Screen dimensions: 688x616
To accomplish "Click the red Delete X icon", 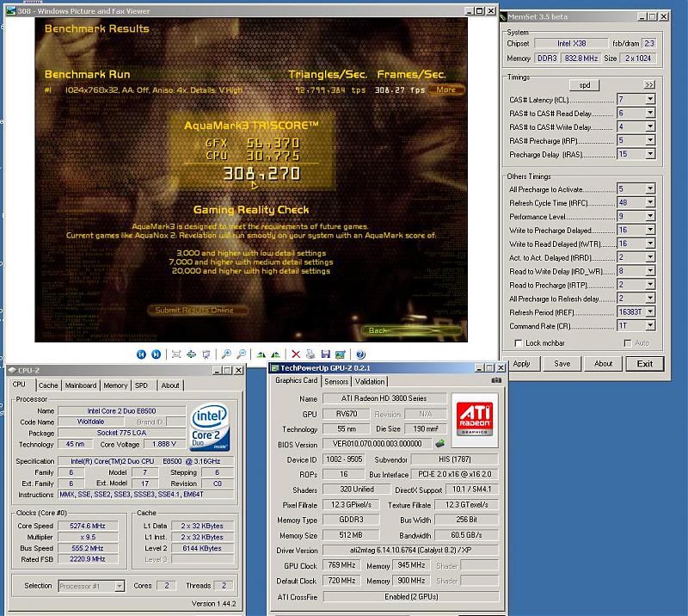I will [296, 354].
